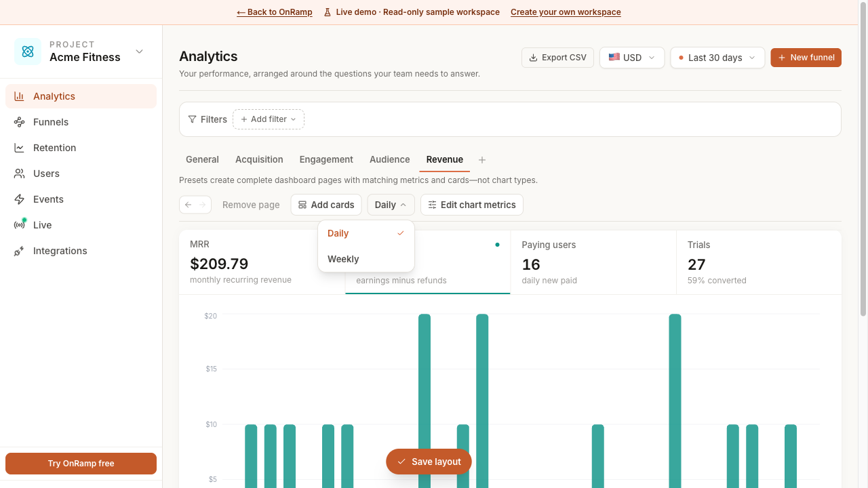This screenshot has width=868, height=488.
Task: Click the Retention chart icon in sidebar
Action: [x=20, y=148]
